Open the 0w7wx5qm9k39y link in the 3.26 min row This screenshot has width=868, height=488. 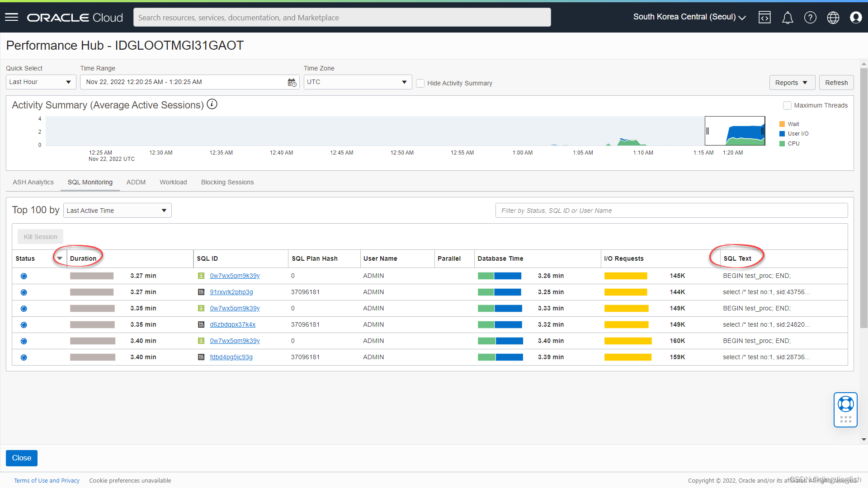coord(235,276)
